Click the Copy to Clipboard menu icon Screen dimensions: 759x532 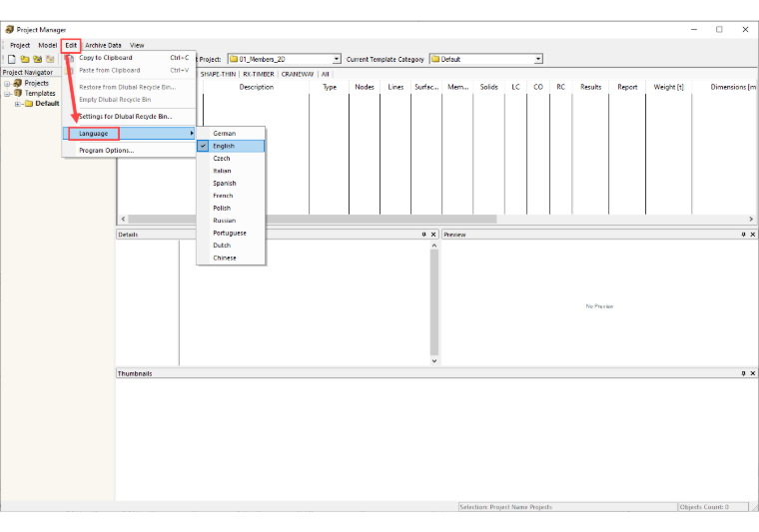pos(70,58)
